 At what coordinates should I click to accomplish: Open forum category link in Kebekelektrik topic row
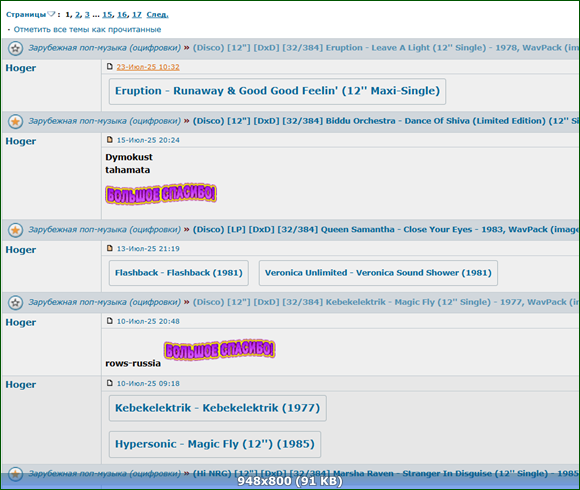[x=105, y=302]
